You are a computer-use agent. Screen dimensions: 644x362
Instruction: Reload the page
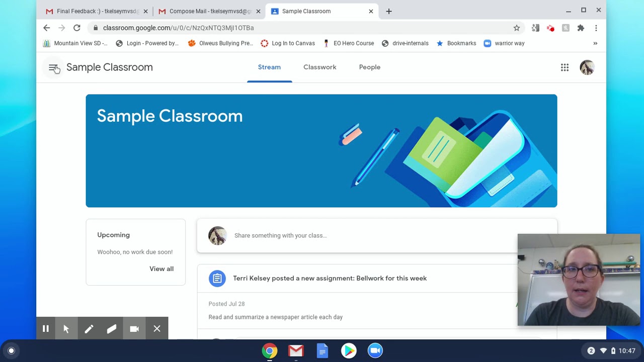(x=77, y=28)
